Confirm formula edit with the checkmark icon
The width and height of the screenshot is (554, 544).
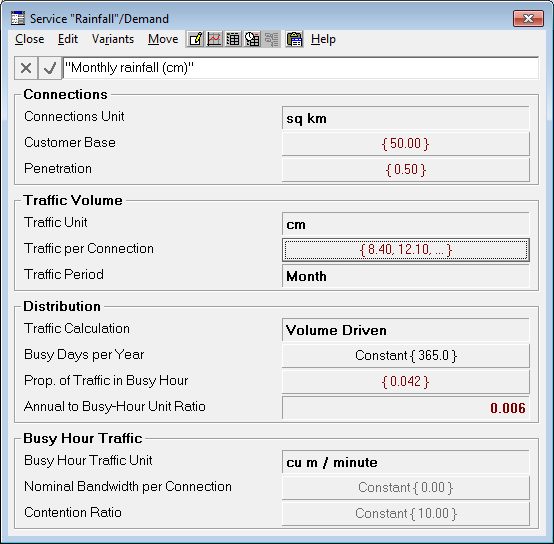[x=49, y=68]
